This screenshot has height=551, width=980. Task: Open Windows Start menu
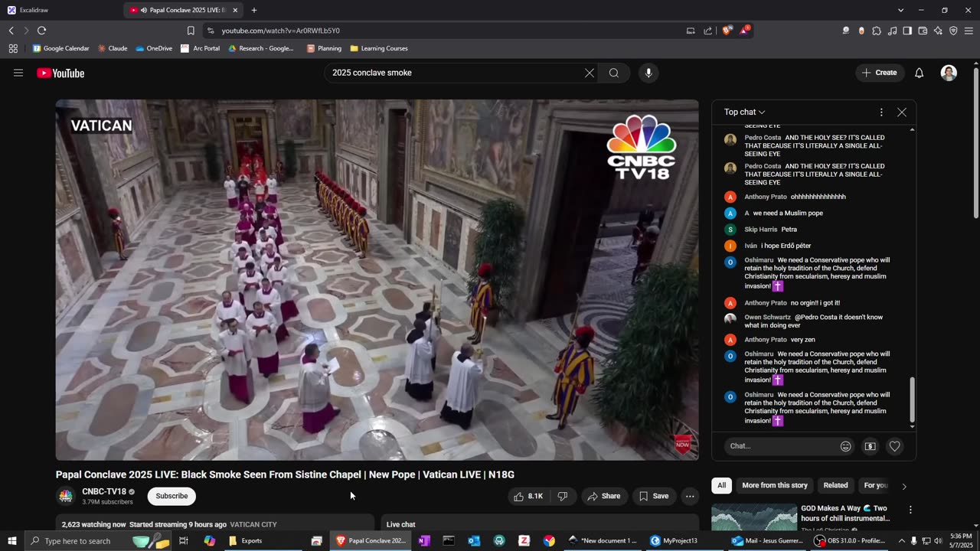11,541
